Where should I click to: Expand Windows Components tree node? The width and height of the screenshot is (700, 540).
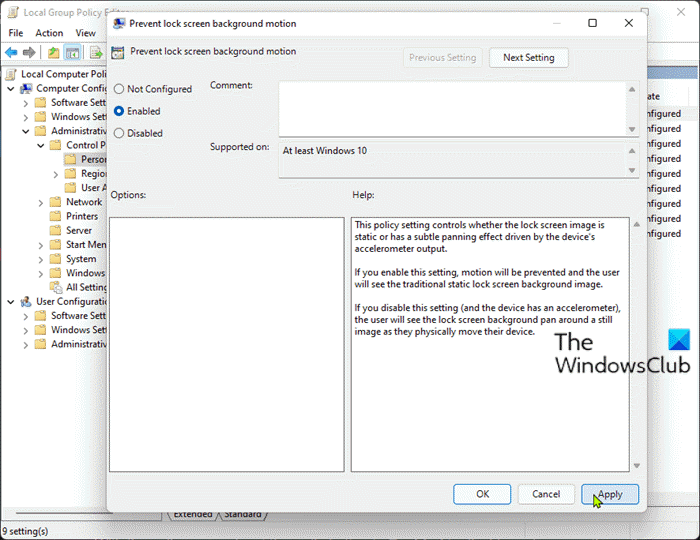41,274
